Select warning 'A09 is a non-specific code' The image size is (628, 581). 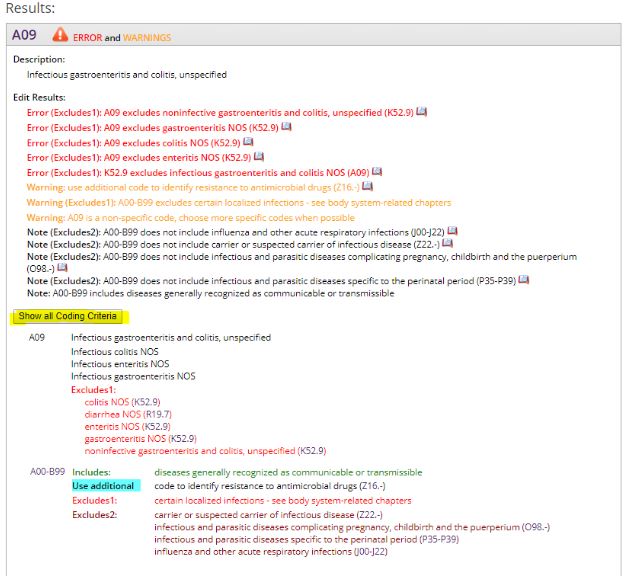click(x=191, y=218)
